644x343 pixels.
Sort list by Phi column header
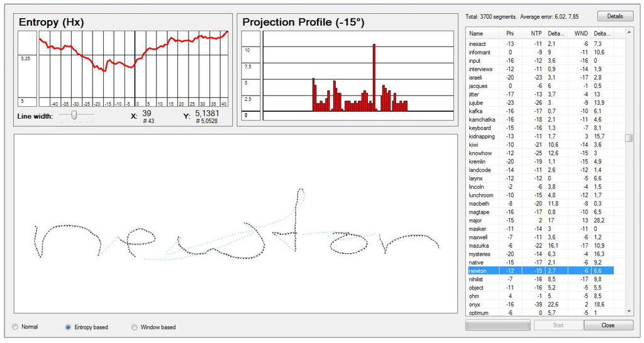tap(509, 33)
